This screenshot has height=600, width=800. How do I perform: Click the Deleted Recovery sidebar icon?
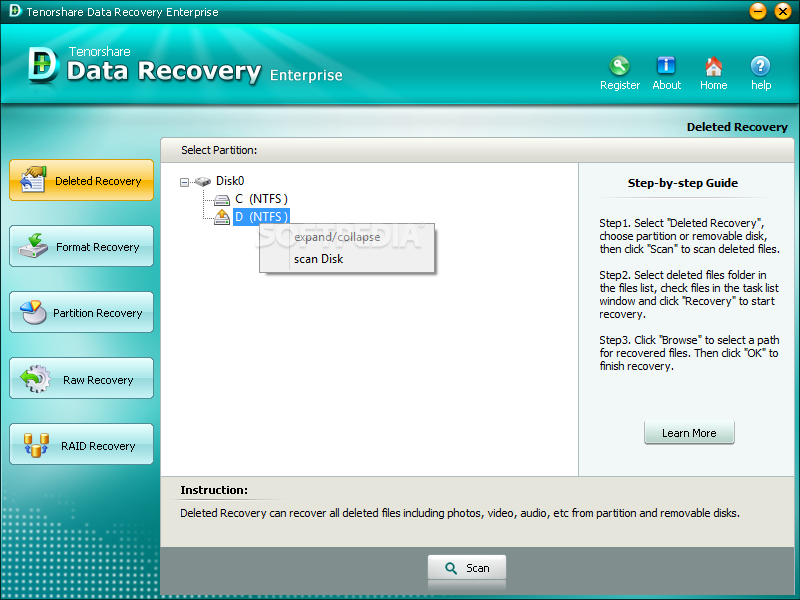(33, 180)
